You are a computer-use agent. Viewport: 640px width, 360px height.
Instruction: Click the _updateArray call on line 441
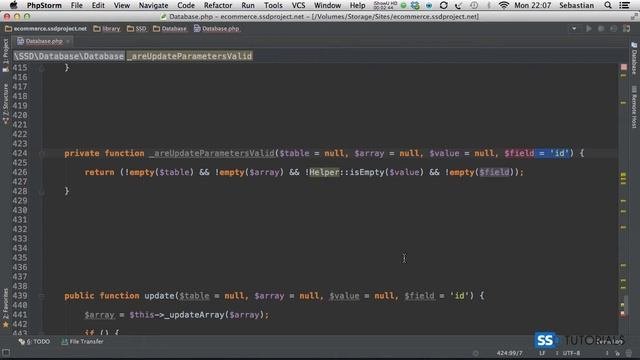click(x=194, y=315)
